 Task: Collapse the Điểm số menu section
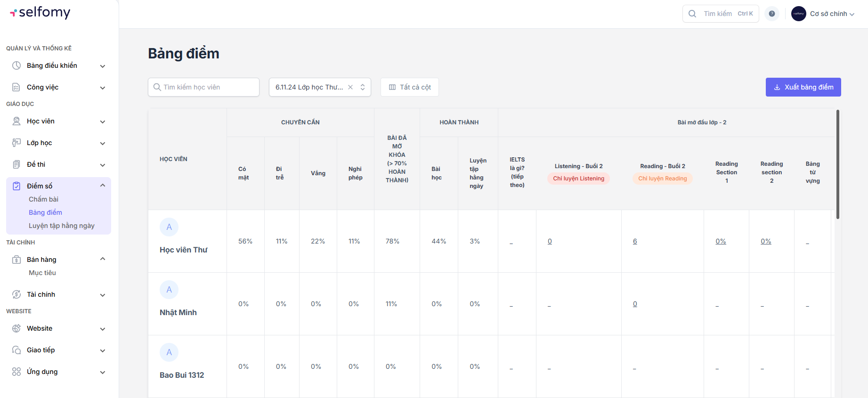[x=102, y=186]
